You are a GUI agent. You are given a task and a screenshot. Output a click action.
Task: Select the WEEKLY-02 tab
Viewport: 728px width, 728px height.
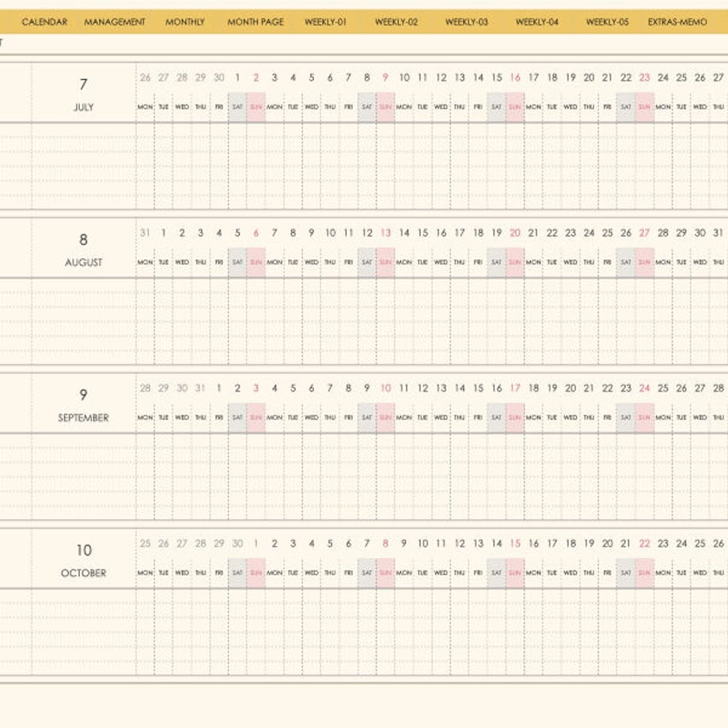coord(396,22)
